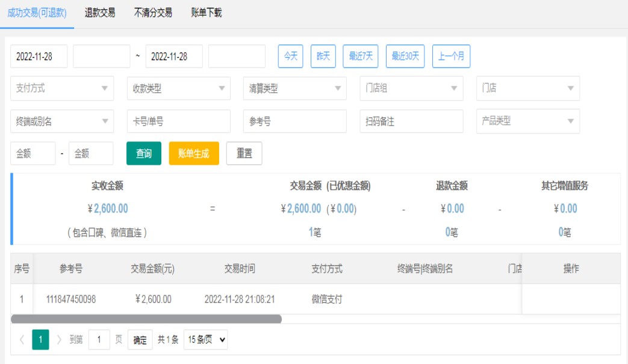The height and width of the screenshot is (364, 628).
Task: Click the 卡号/单号 input field
Action: [x=178, y=122]
